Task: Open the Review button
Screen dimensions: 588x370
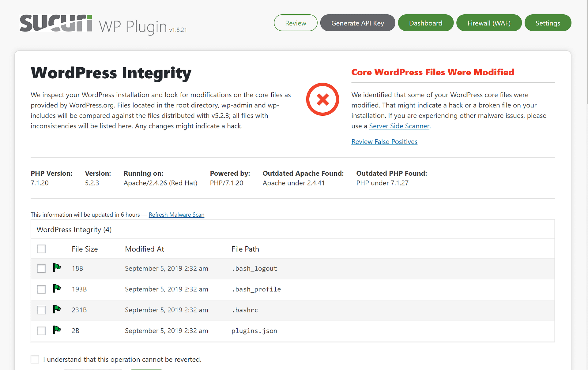Action: 296,23
